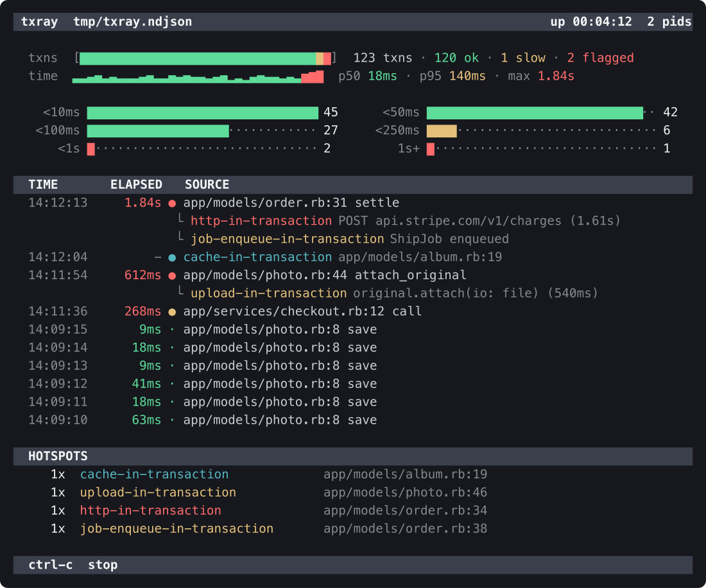706x588 pixels.
Task: Click the ELAPSED column header
Action: [137, 185]
